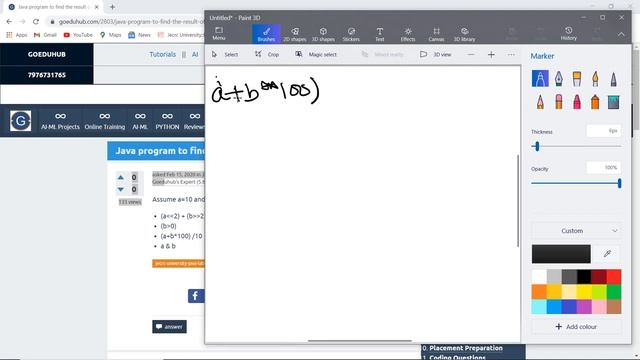Pick the orange colour swatch
The width and height of the screenshot is (640, 360).
[539, 291]
